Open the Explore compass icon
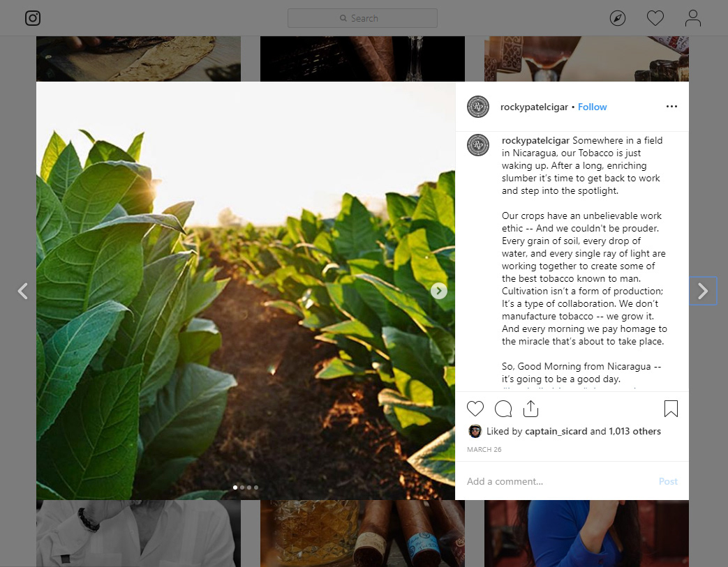The height and width of the screenshot is (567, 728). pos(618,18)
